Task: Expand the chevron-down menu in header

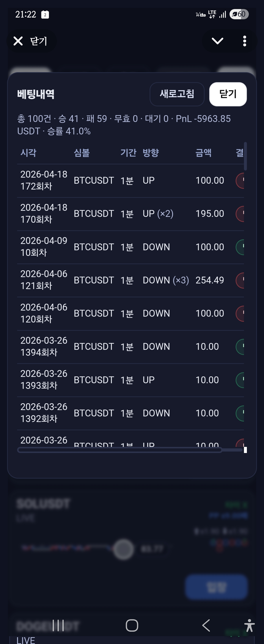Action: [217, 41]
